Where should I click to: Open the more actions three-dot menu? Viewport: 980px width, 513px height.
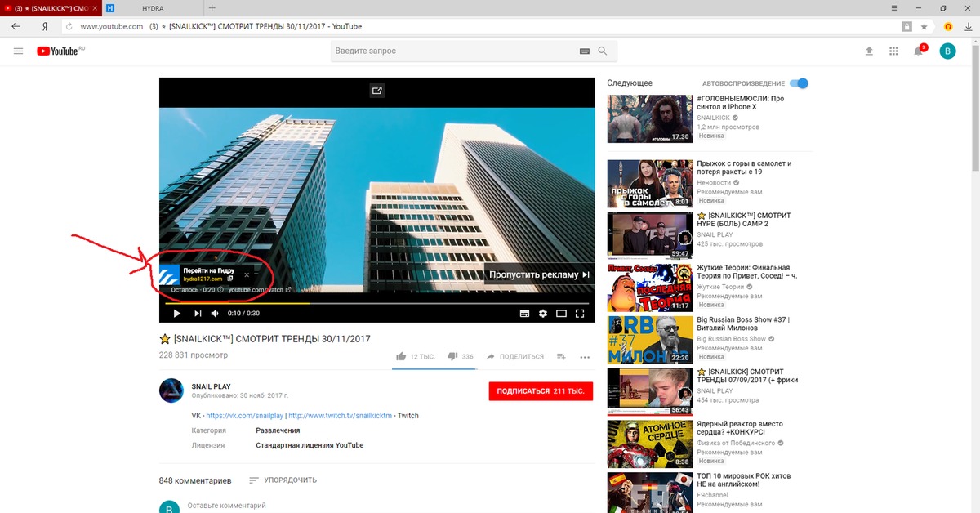click(585, 357)
